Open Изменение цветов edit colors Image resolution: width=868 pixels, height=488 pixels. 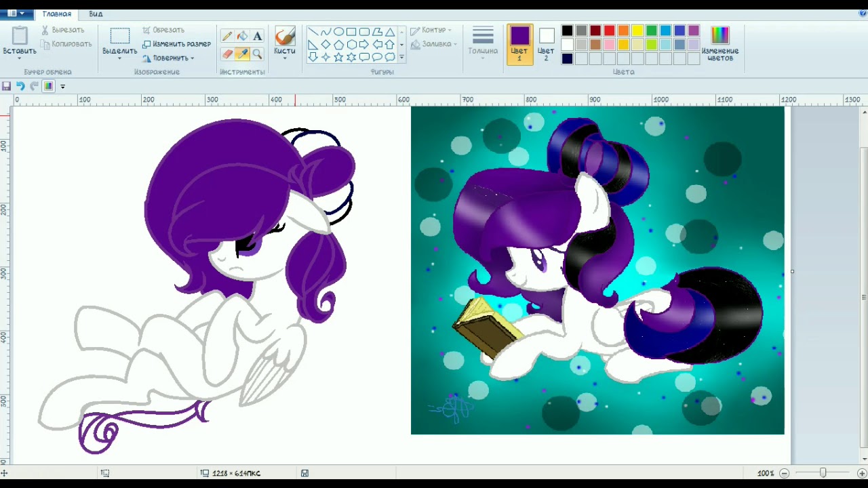(719, 45)
